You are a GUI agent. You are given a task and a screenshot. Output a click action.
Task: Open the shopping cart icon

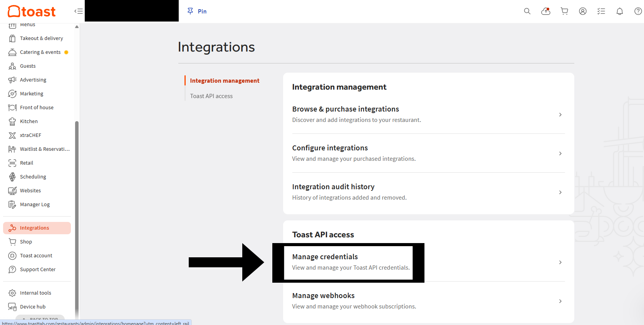point(564,11)
